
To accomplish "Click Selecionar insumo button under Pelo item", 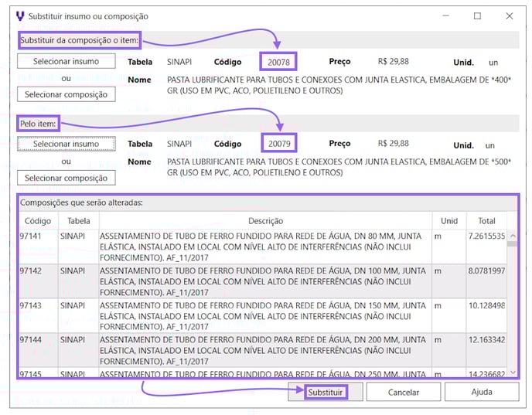I will click(x=66, y=144).
